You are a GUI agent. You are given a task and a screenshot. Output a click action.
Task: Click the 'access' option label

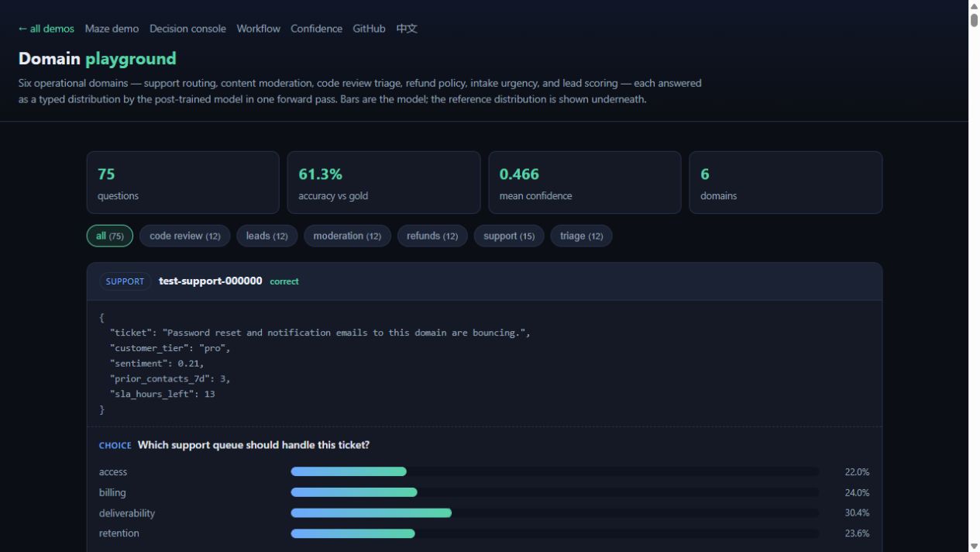113,472
